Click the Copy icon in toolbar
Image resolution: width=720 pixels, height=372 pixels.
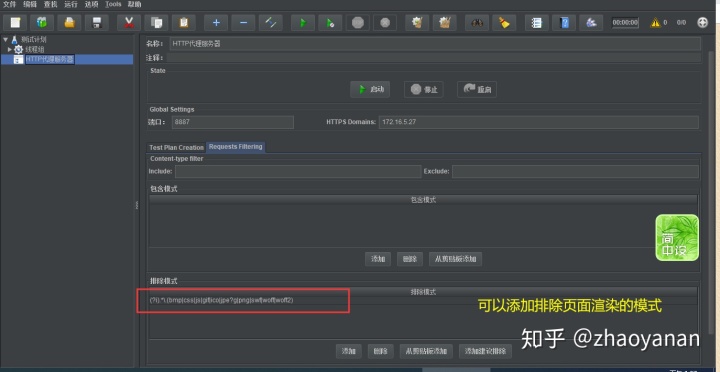point(157,22)
